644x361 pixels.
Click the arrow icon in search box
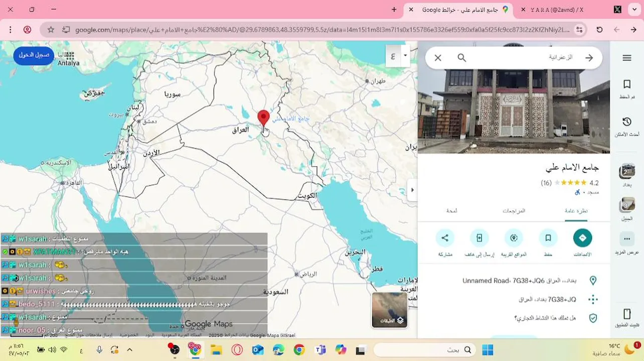(589, 58)
